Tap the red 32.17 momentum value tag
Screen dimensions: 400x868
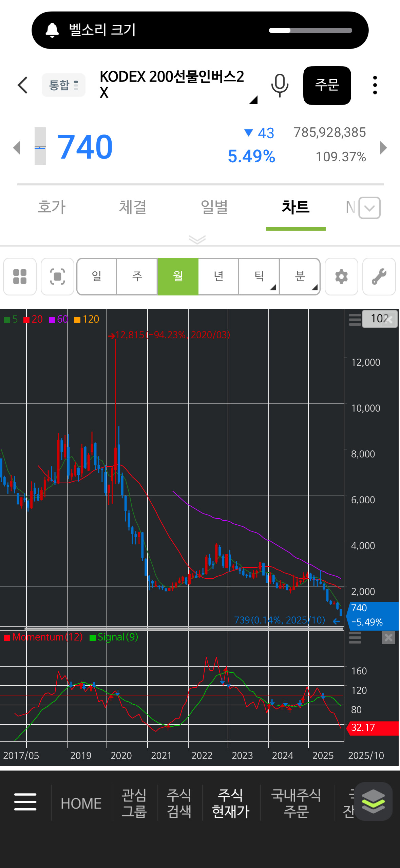click(x=373, y=728)
